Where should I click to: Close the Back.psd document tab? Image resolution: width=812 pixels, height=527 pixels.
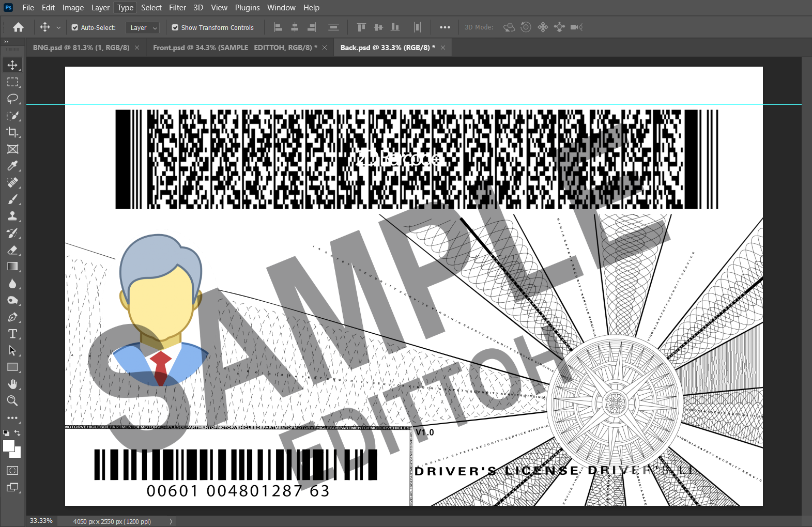tap(443, 48)
